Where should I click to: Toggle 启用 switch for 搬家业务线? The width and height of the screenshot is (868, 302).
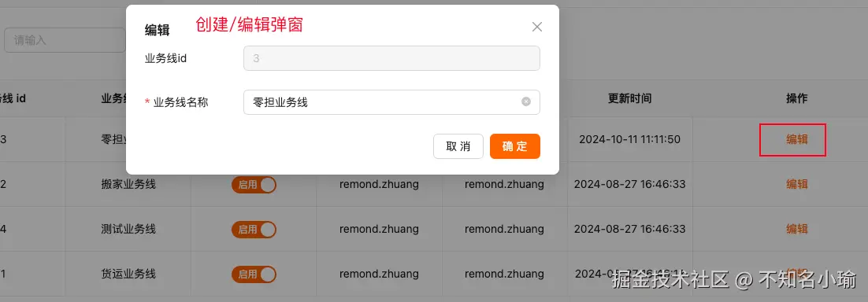click(x=254, y=185)
